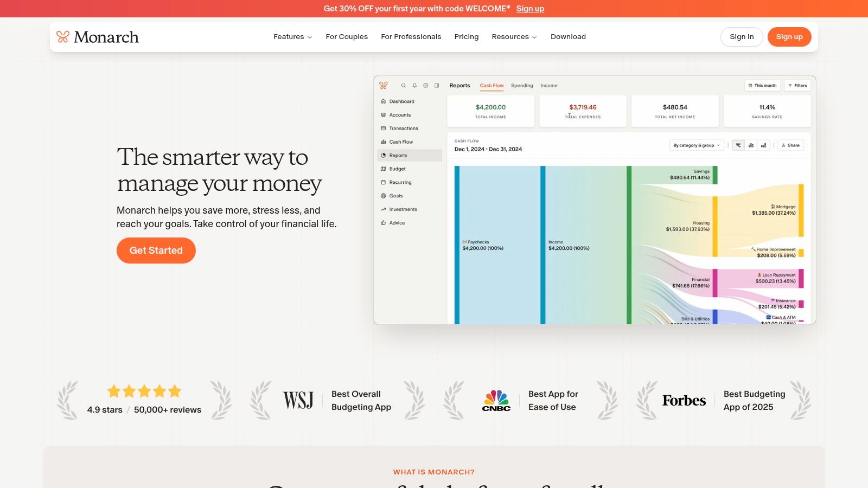Open Dashboard in the preview sidebar

[x=410, y=101]
